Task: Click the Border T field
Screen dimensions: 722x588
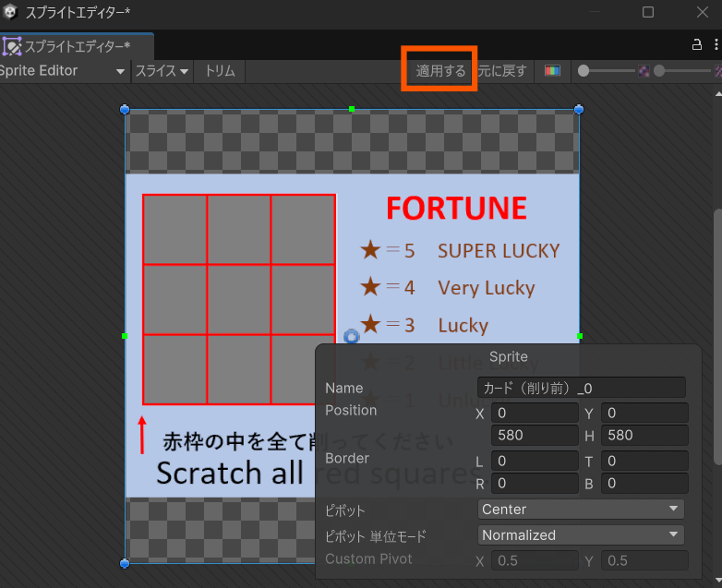Action: pos(644,461)
